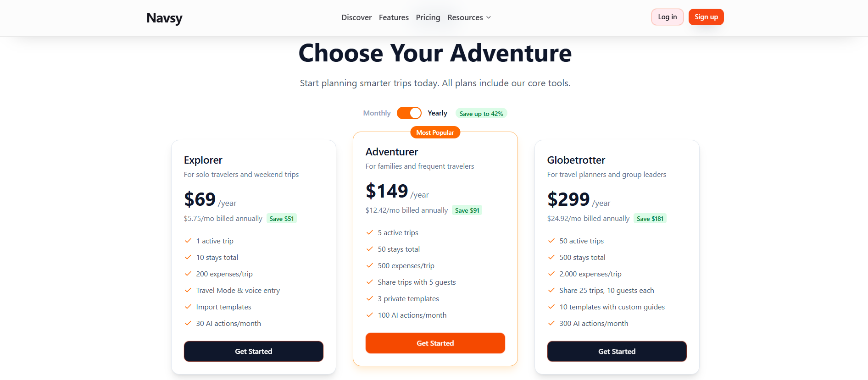Image resolution: width=868 pixels, height=380 pixels.
Task: Open the Resources chevron arrow
Action: 489,17
